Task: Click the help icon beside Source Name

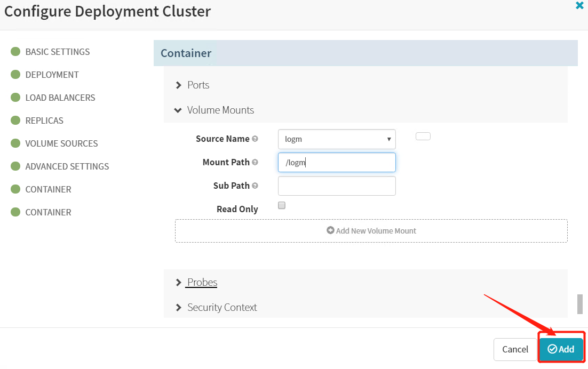Action: 255,139
